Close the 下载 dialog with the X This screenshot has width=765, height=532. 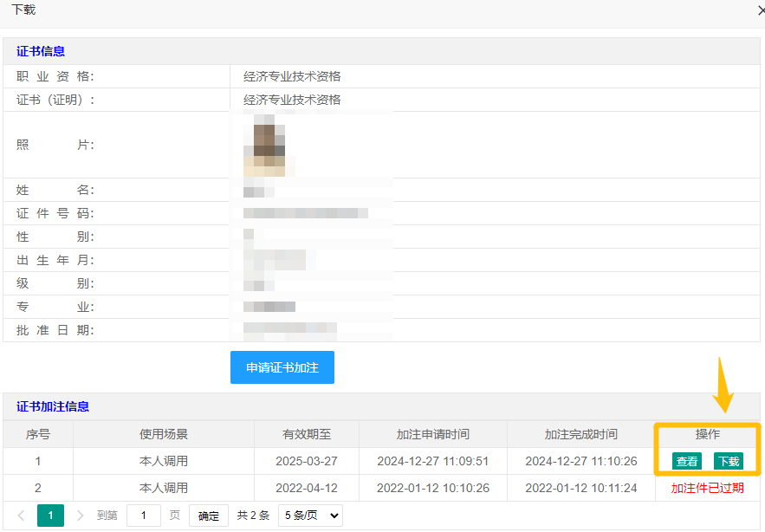click(x=759, y=11)
